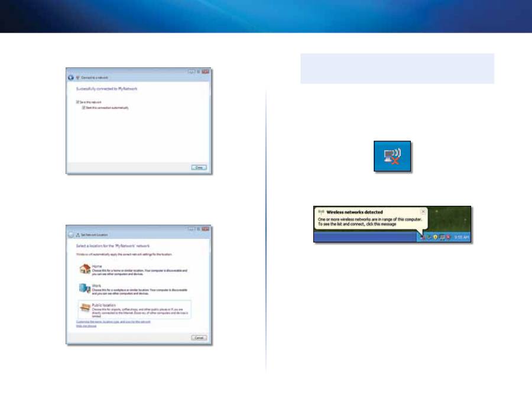Close the Wireless networks detected balloon

[x=423, y=211]
